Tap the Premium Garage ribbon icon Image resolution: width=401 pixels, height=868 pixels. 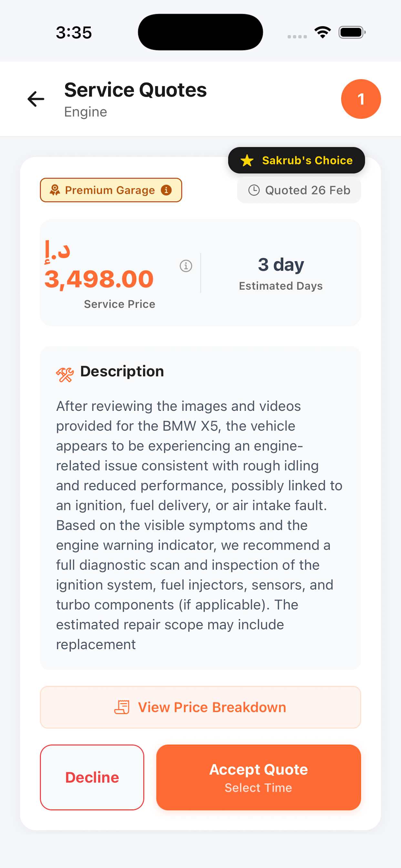coord(55,191)
